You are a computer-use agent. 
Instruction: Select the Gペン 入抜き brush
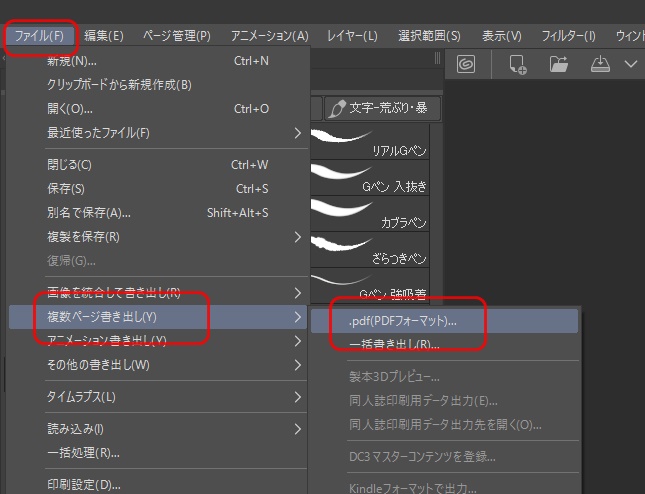(x=370, y=178)
